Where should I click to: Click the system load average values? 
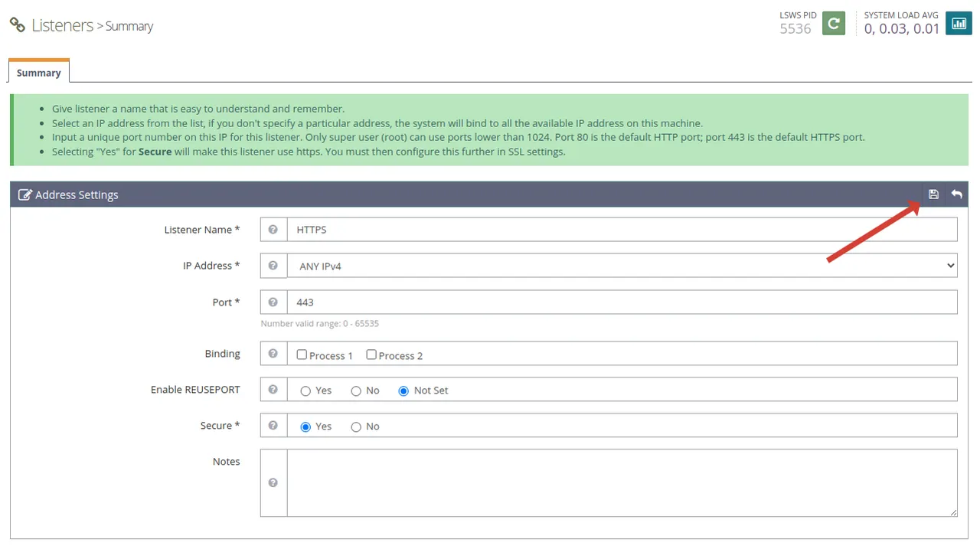click(x=902, y=29)
